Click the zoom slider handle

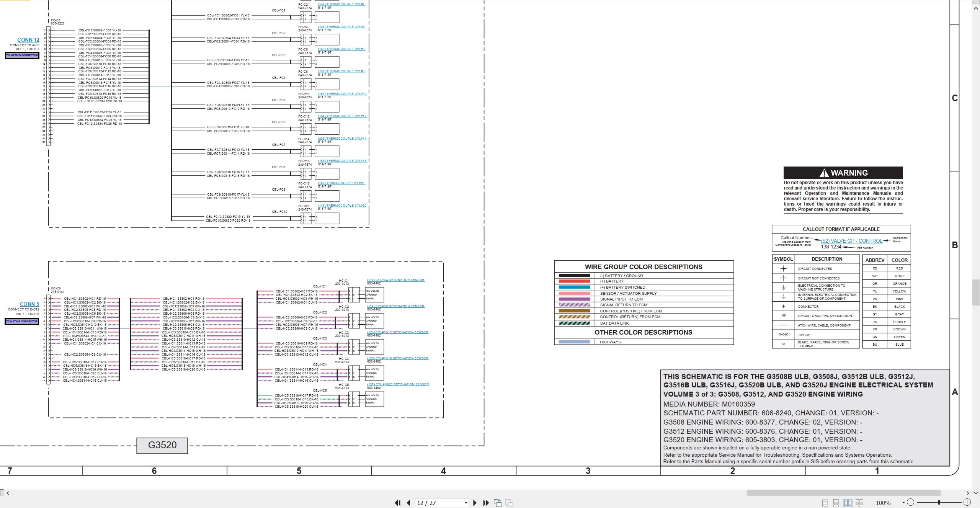click(939, 502)
